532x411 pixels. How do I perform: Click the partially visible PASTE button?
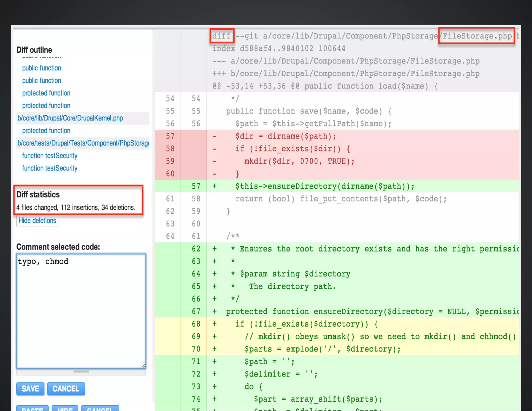tap(32, 408)
